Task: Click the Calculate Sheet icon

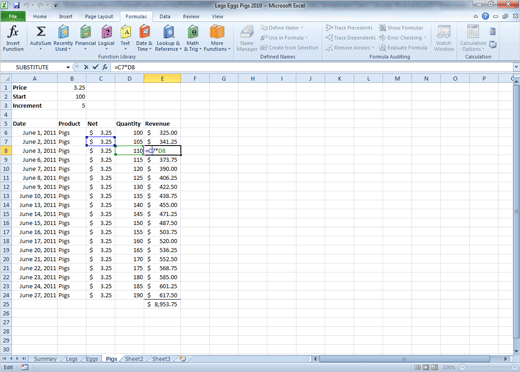Action: [x=493, y=44]
